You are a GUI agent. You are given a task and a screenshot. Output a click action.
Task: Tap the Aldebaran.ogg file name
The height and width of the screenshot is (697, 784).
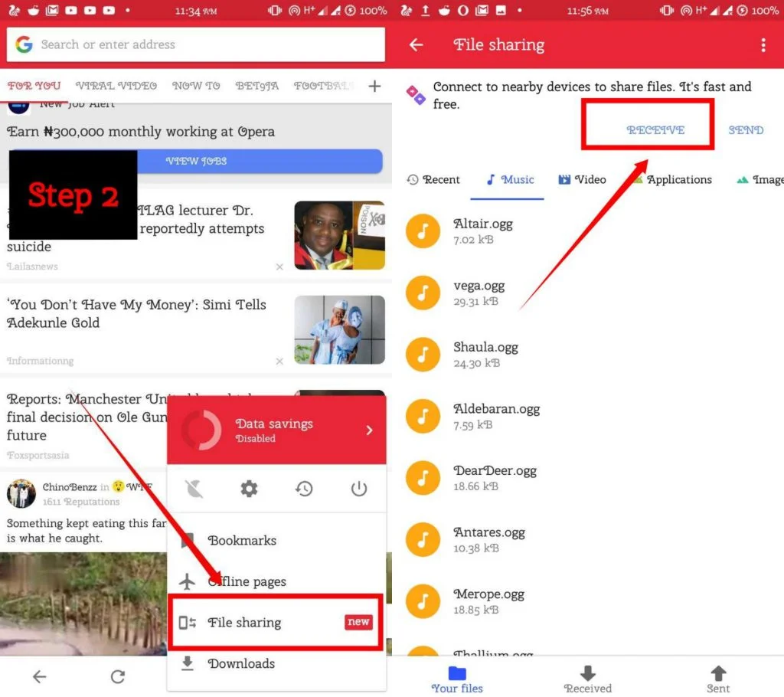tap(496, 409)
